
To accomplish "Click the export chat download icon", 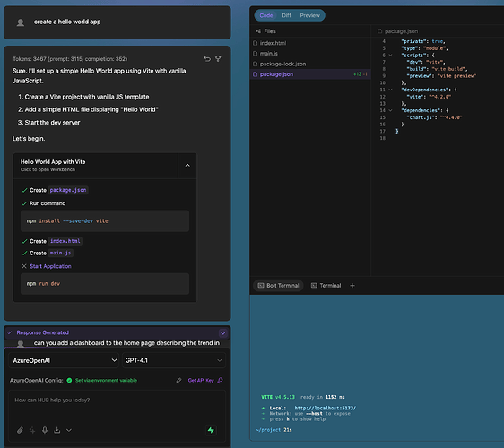I will (56, 430).
